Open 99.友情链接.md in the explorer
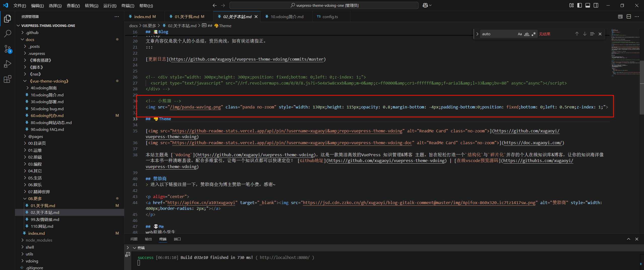The image size is (644, 270). [45, 219]
